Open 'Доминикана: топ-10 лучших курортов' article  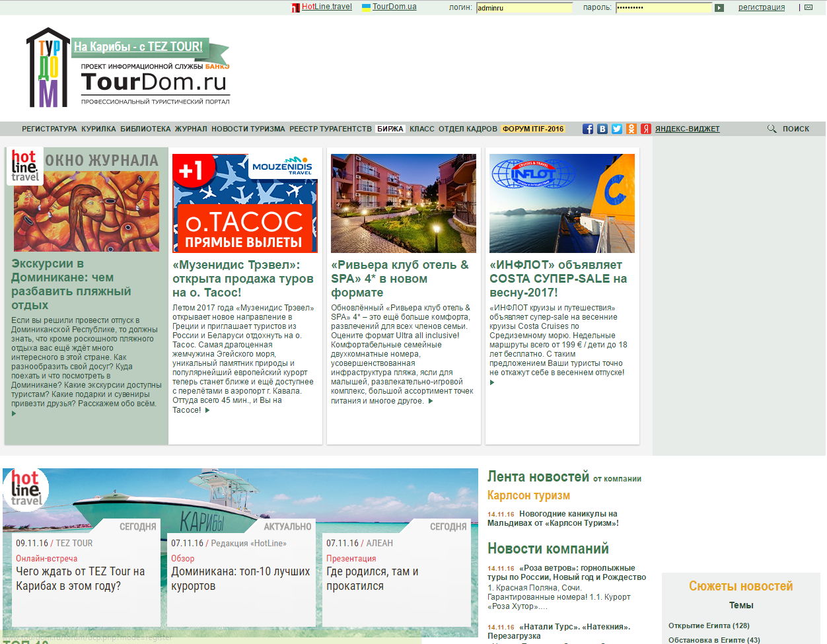pyautogui.click(x=240, y=579)
